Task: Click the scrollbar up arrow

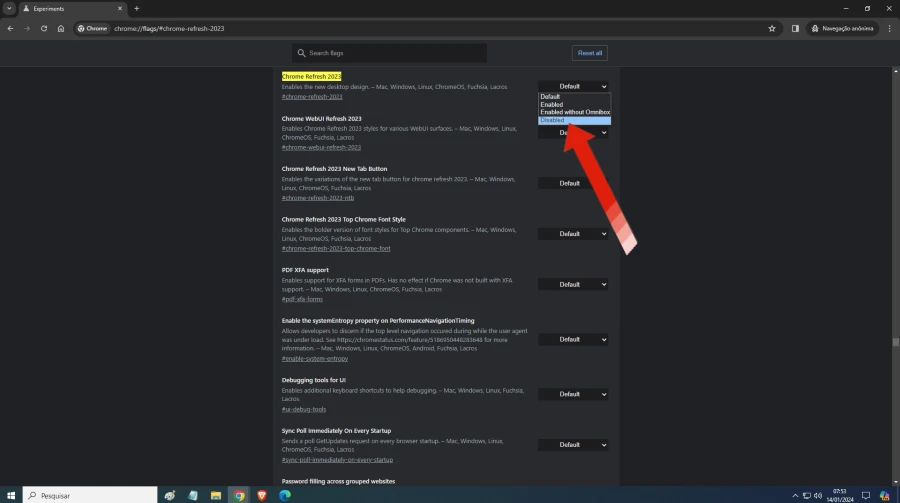Action: [x=895, y=71]
